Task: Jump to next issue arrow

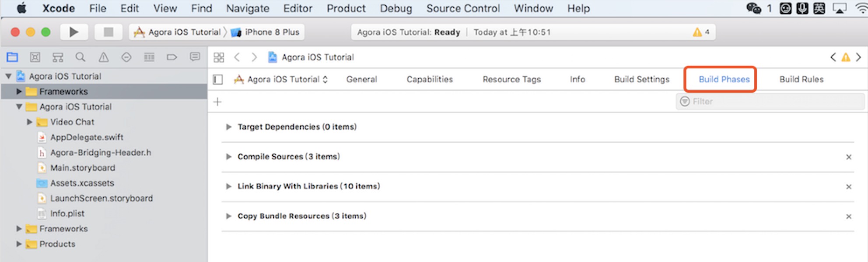Action: [x=858, y=57]
